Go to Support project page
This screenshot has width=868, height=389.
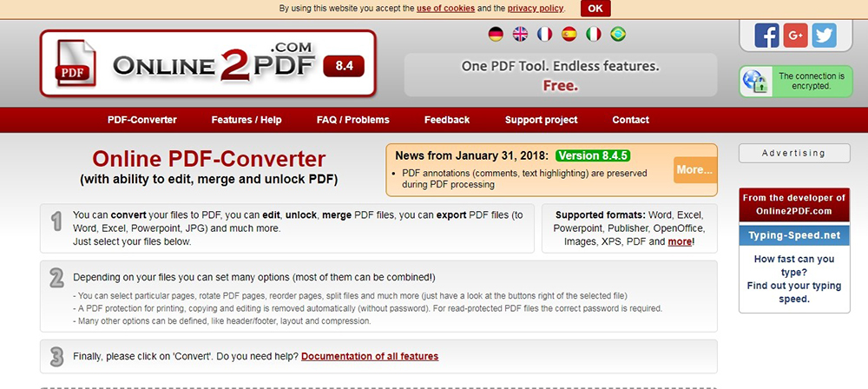click(542, 120)
